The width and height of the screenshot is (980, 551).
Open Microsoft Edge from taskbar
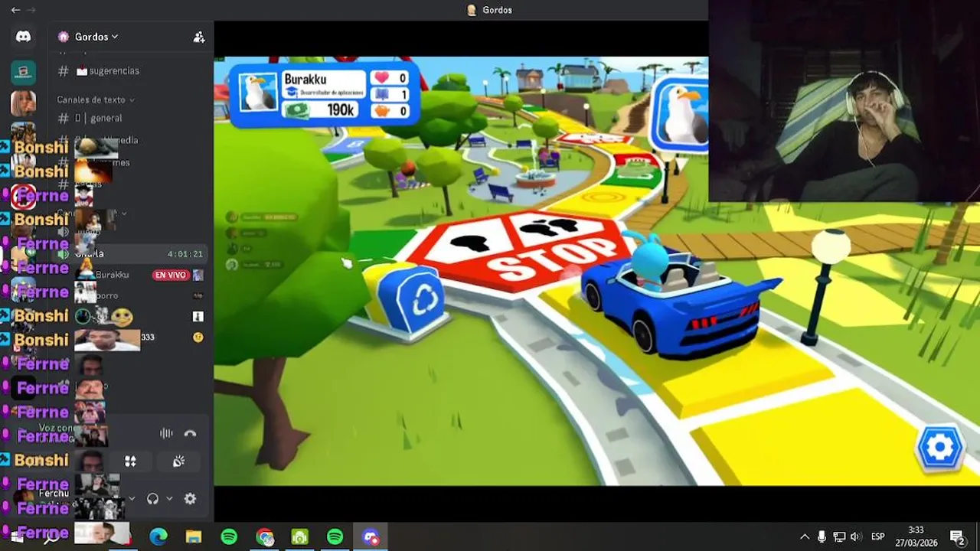(x=158, y=537)
